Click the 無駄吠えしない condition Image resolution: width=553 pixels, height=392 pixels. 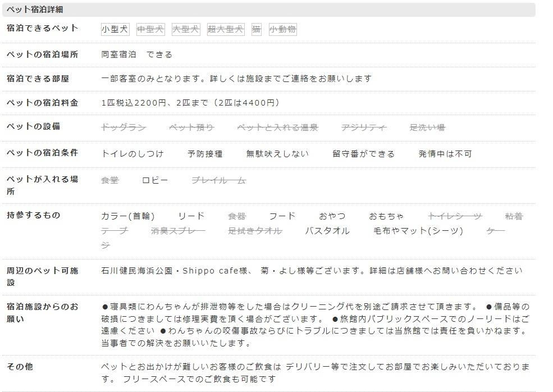pyautogui.click(x=277, y=154)
